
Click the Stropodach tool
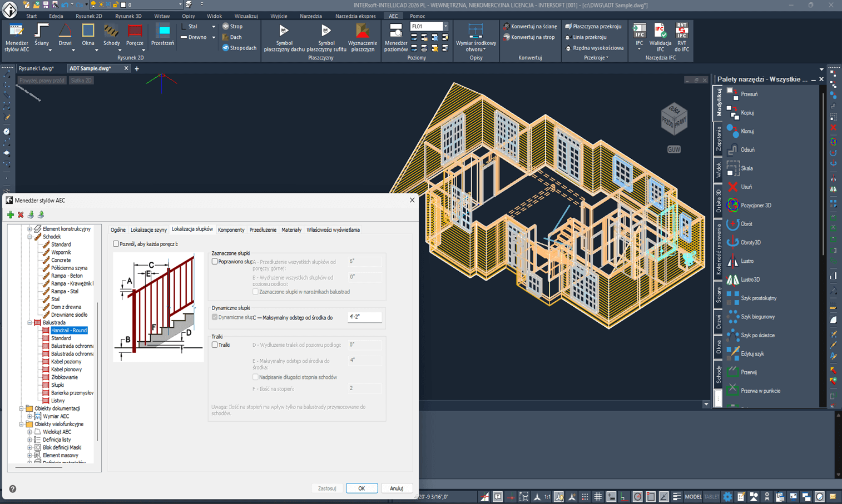[x=239, y=48]
